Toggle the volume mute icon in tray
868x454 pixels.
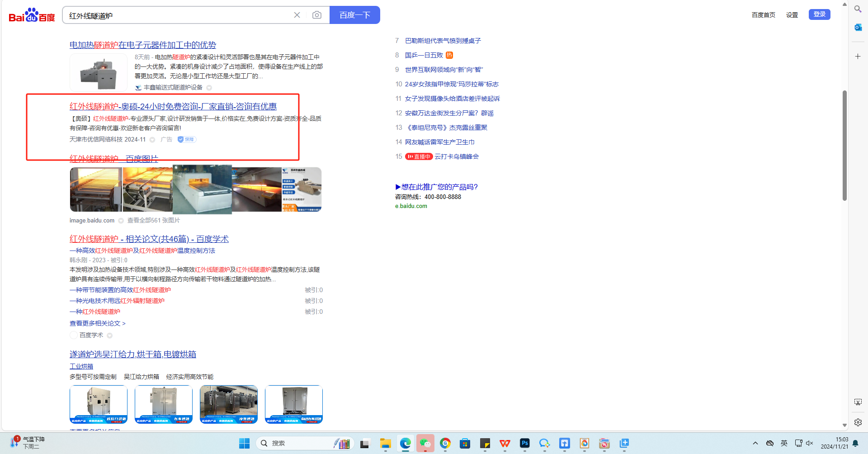click(x=809, y=443)
